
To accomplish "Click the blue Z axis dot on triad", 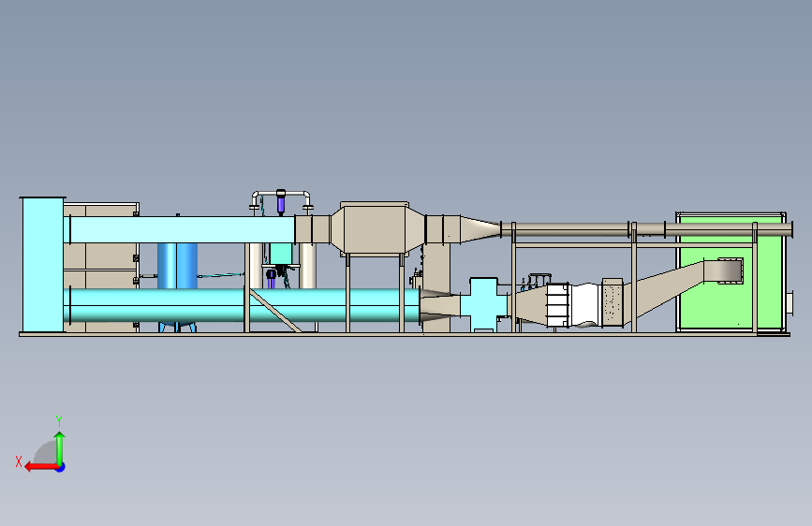I will click(61, 467).
